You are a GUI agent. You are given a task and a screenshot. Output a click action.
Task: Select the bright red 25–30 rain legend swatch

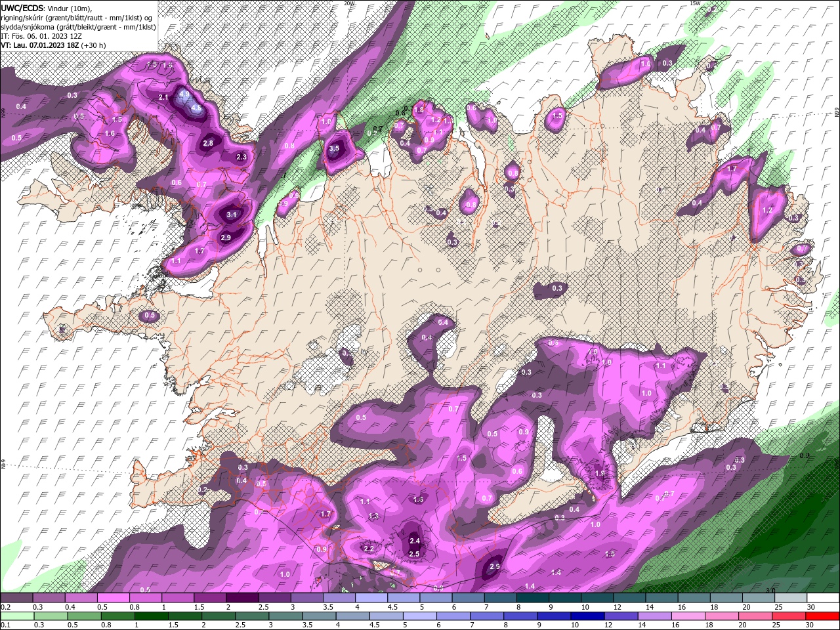click(822, 616)
